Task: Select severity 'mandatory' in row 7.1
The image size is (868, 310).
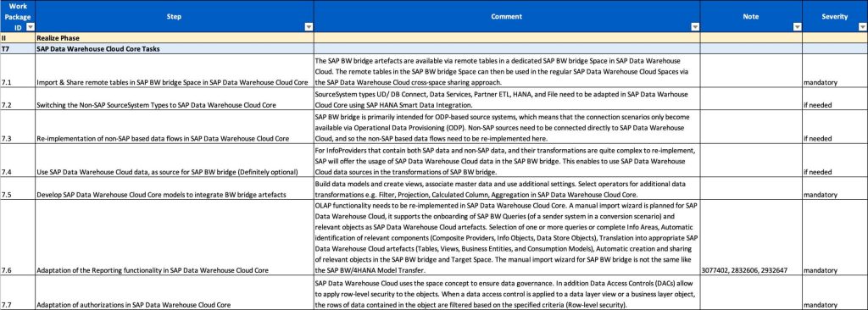Action: click(x=835, y=71)
